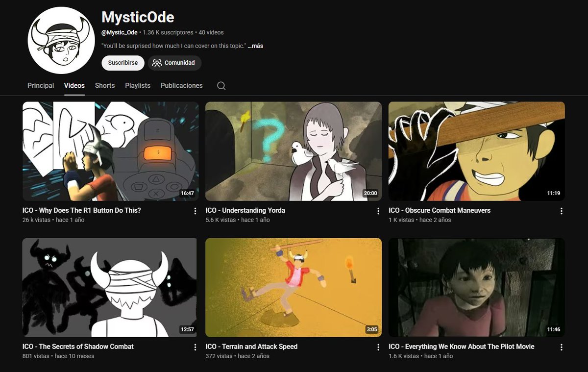
Task: Click title 'ICO - Understanding Yorda'
Action: (245, 210)
